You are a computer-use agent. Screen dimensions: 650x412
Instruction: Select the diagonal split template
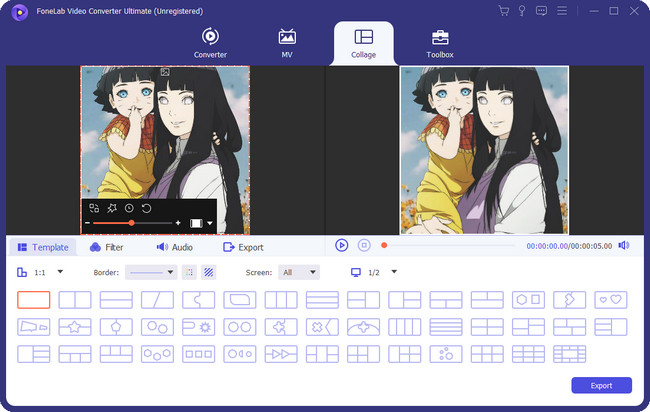pyautogui.click(x=157, y=300)
